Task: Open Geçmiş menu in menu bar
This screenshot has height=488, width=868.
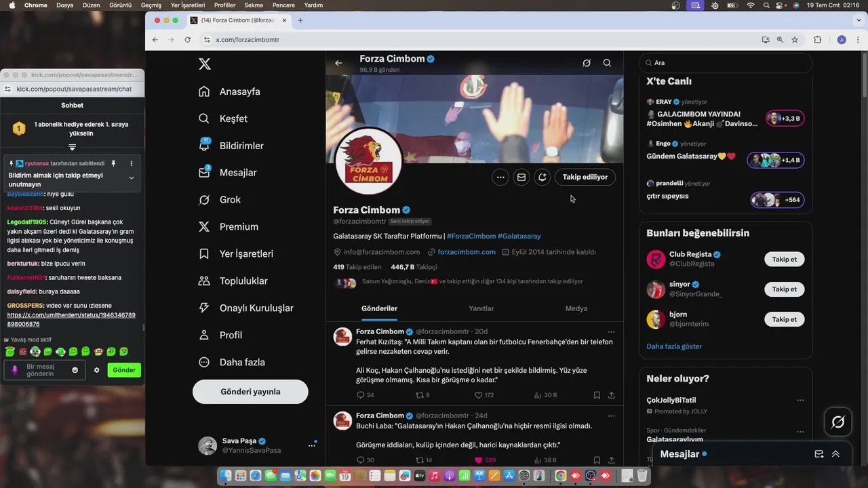Action: 151,5
